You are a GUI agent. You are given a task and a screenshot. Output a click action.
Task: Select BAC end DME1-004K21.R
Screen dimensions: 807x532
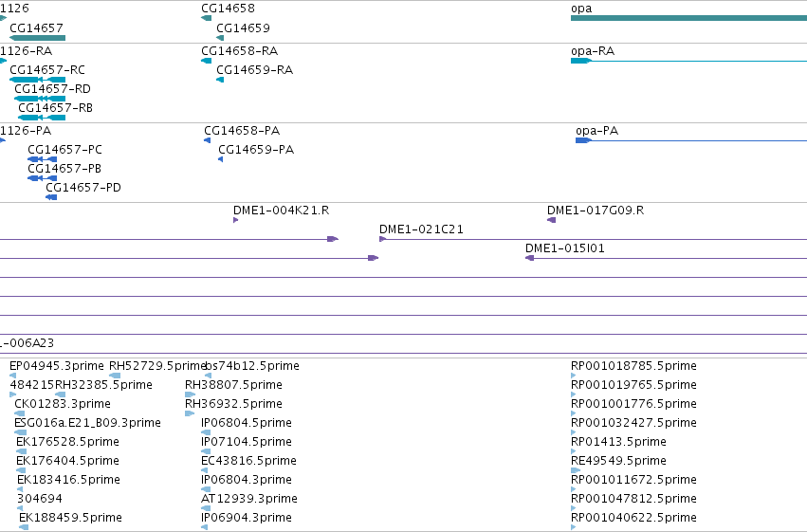[281, 210]
